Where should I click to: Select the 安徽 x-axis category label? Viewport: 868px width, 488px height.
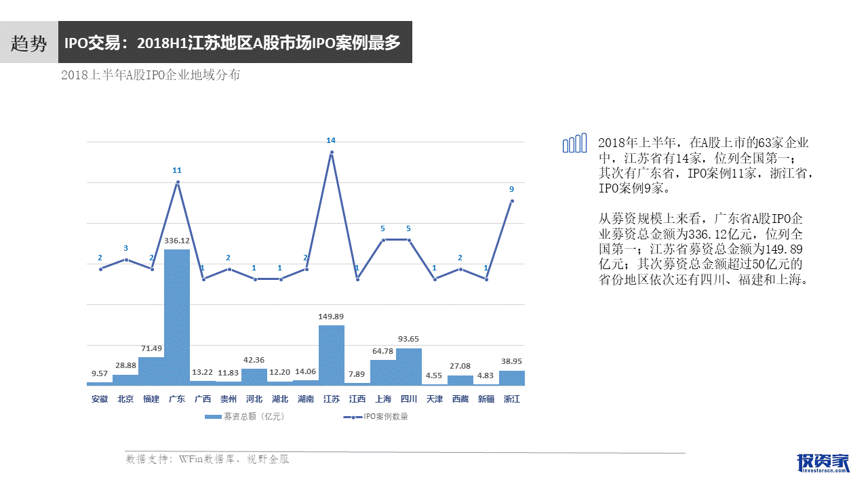100,399
